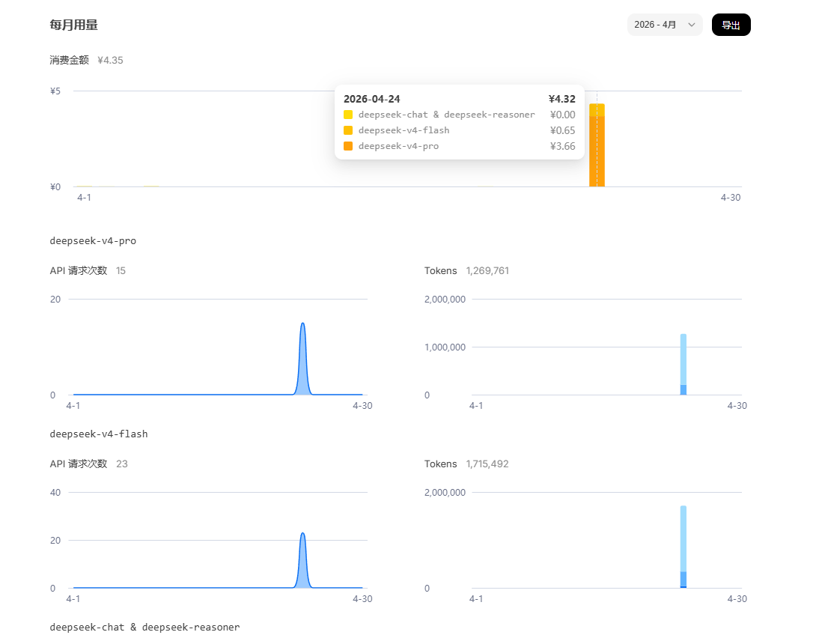This screenshot has height=644, width=816.
Task: Click the peak of deepseek-v4-flash requests chart
Action: [x=302, y=534]
